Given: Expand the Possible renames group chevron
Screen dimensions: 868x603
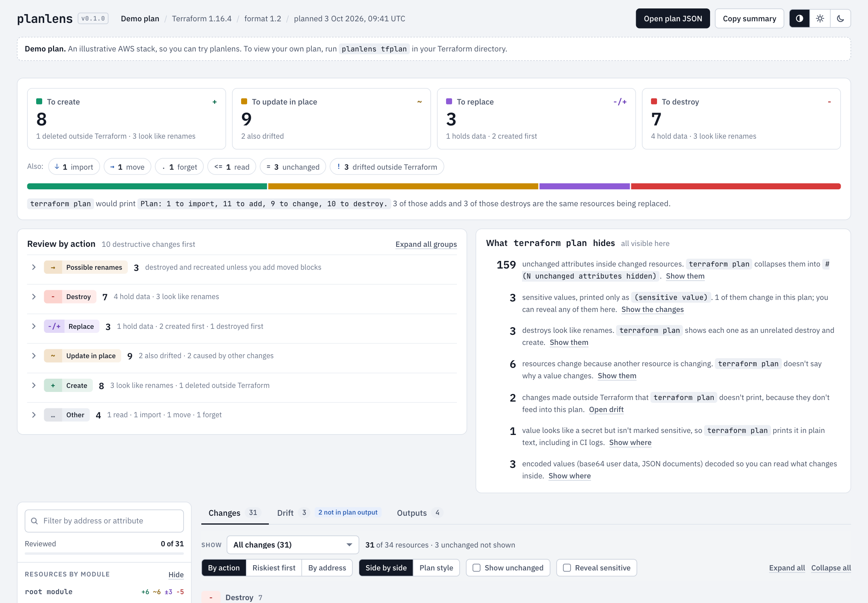Looking at the screenshot, I should pyautogui.click(x=34, y=267).
